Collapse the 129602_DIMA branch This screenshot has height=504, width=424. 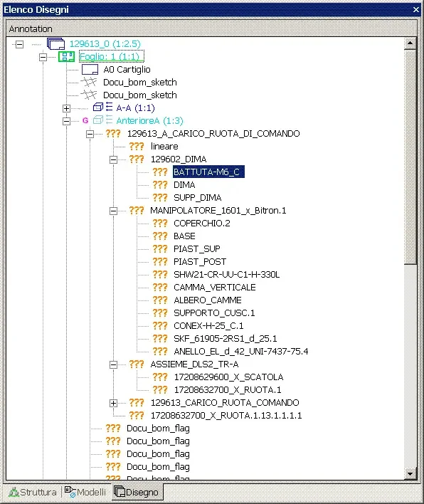(113, 159)
